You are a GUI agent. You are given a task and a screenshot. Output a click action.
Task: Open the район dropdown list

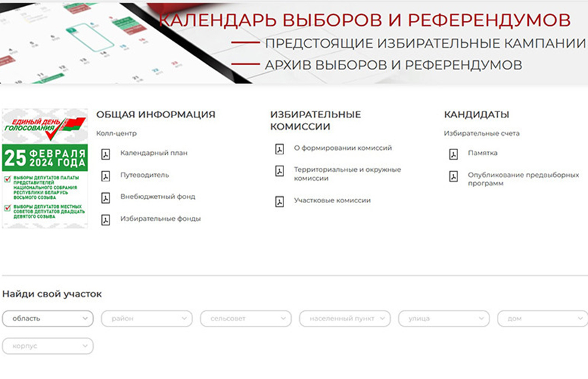click(x=147, y=318)
